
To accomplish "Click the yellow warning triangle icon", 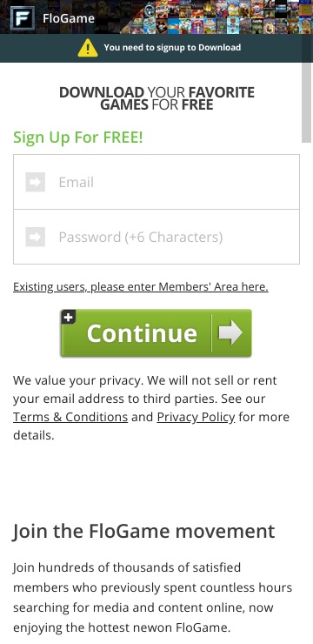I will click(x=88, y=48).
